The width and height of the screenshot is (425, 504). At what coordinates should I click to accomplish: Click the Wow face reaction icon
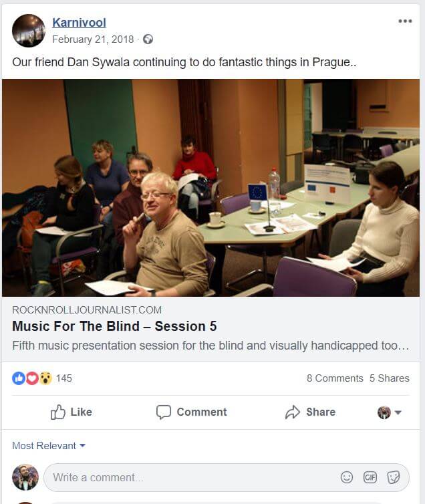(45, 378)
